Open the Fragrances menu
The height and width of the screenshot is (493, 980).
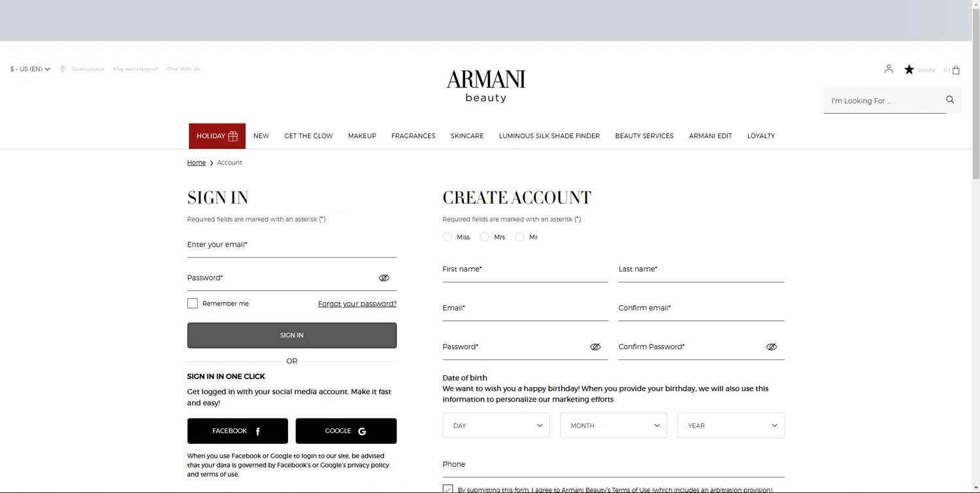(x=413, y=136)
